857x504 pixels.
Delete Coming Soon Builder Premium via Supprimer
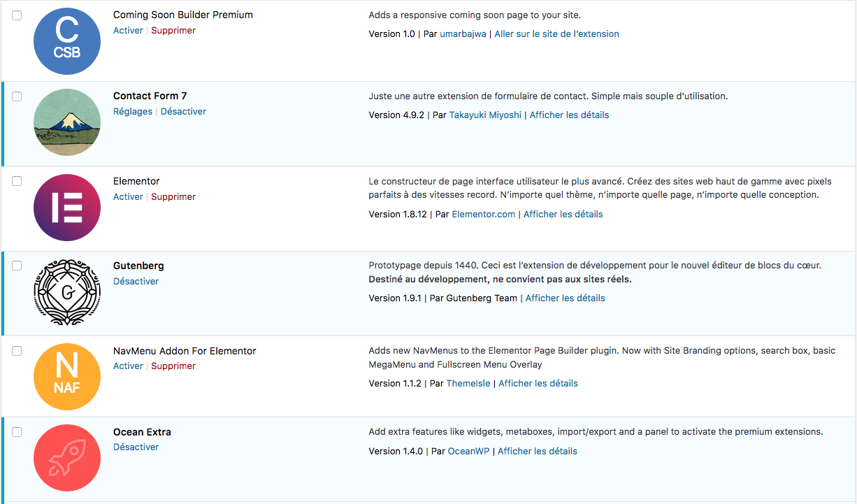(x=173, y=30)
